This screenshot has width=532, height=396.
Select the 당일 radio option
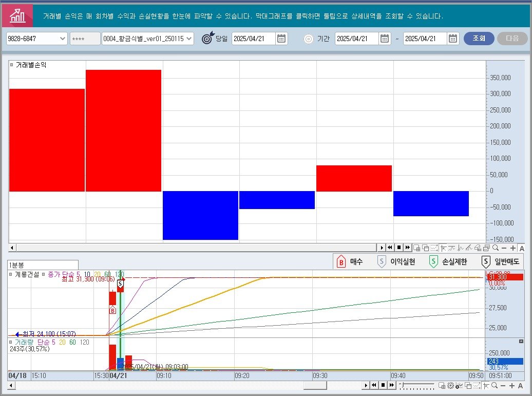207,39
